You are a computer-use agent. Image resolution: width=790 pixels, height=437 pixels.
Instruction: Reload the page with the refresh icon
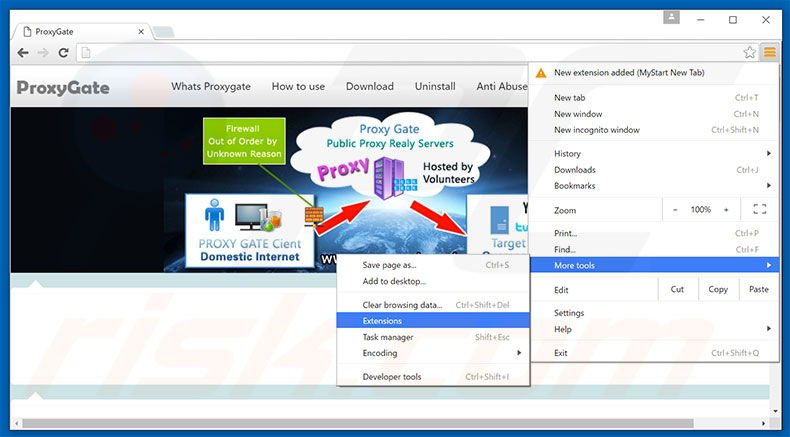[63, 52]
